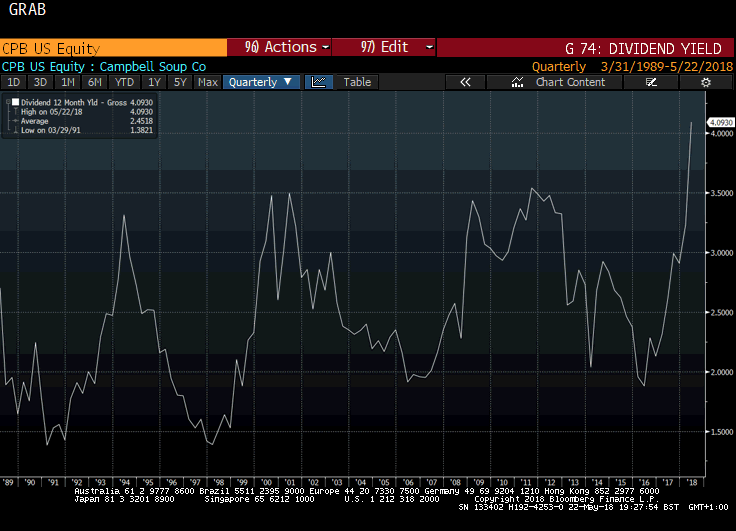This screenshot has width=736, height=531.
Task: Choose the Max time range
Action: (208, 82)
